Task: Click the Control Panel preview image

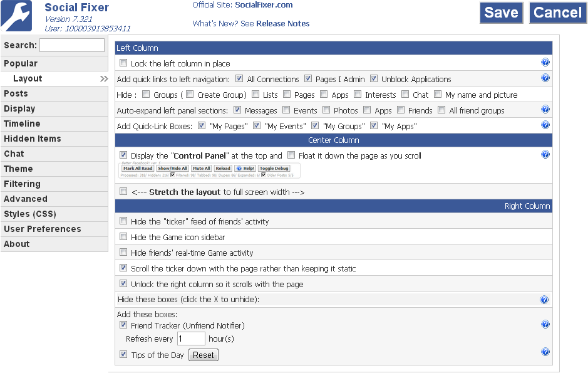Action: point(210,170)
